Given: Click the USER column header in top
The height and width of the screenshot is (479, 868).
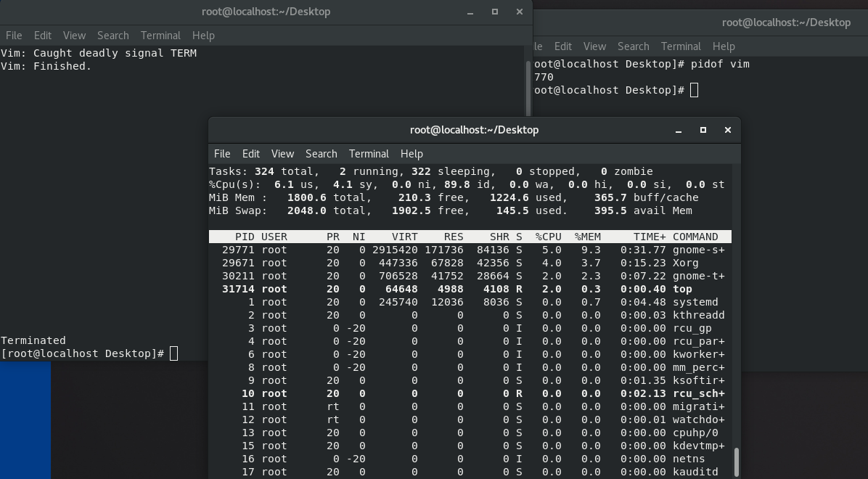Looking at the screenshot, I should pos(274,237).
